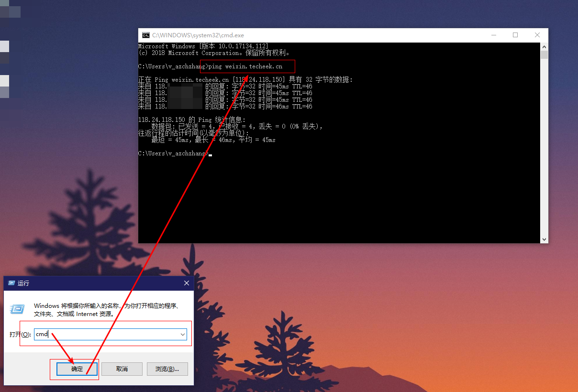Open file browser via 浏览(B)... button
Image resolution: width=578 pixels, height=392 pixels.
(167, 369)
